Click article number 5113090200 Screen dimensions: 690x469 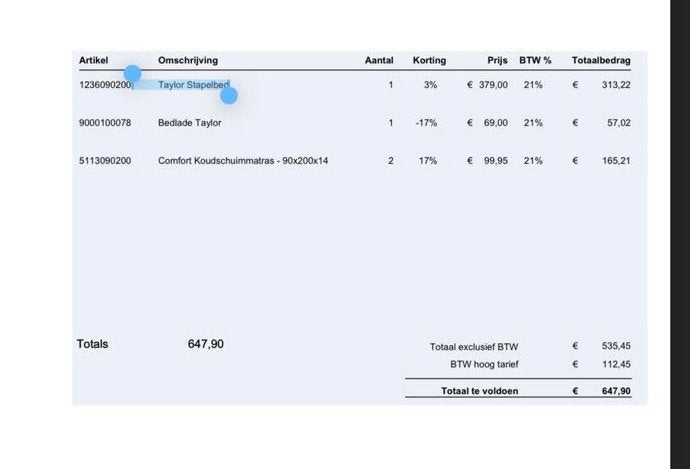tap(105, 161)
